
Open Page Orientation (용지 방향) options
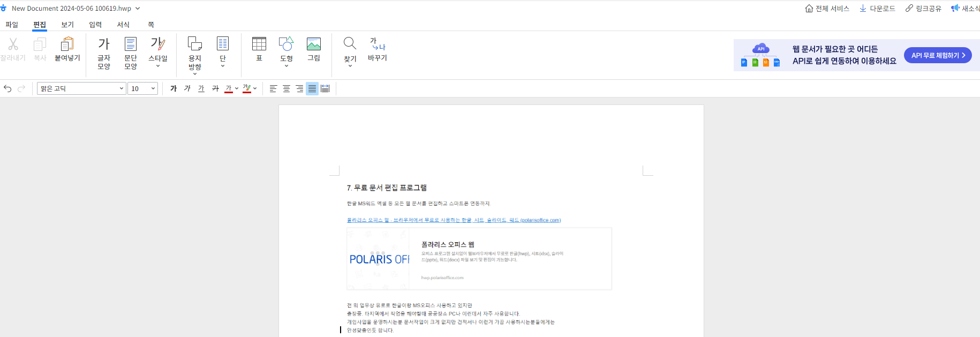pyautogui.click(x=195, y=55)
